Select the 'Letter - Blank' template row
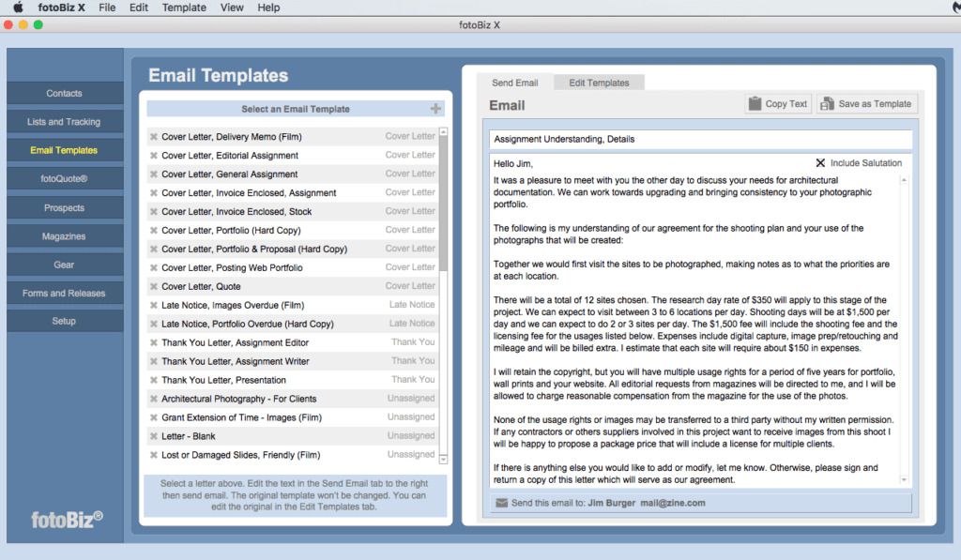 tap(293, 436)
